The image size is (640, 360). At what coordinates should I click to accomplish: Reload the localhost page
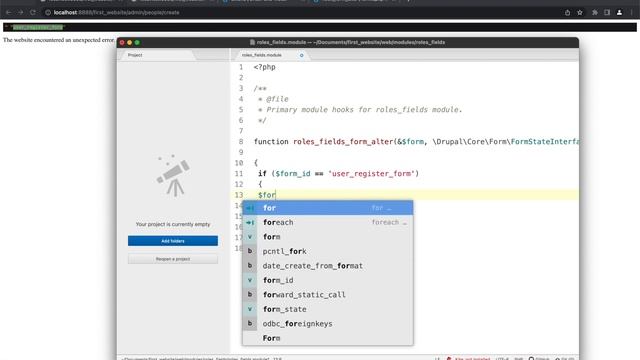click(x=33, y=13)
